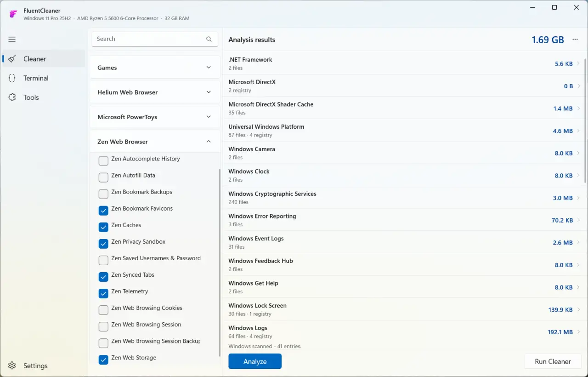Disable Zen Telemetry checkbox
The height and width of the screenshot is (377, 588).
pos(103,293)
